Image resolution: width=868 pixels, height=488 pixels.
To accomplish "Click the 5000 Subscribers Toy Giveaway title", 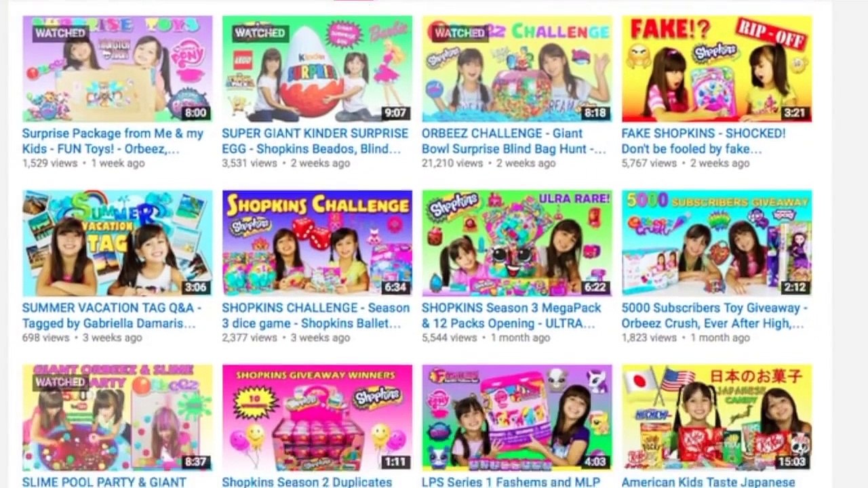I will (x=715, y=316).
